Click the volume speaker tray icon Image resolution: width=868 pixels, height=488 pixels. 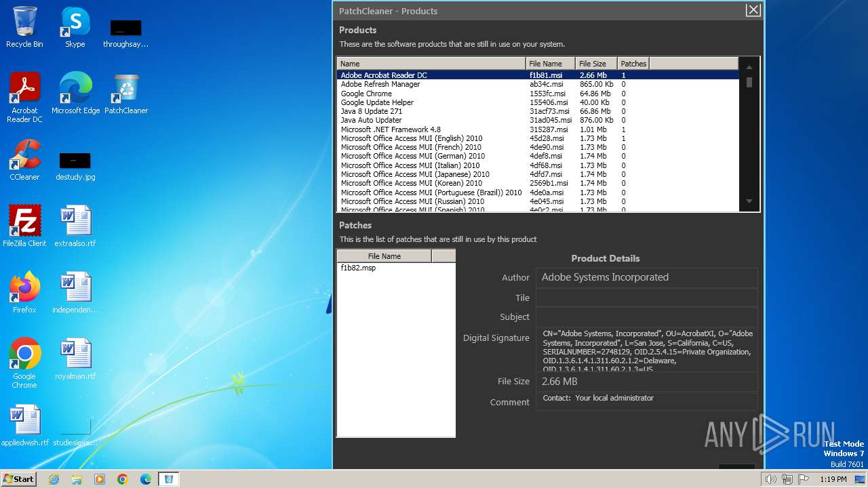(770, 479)
